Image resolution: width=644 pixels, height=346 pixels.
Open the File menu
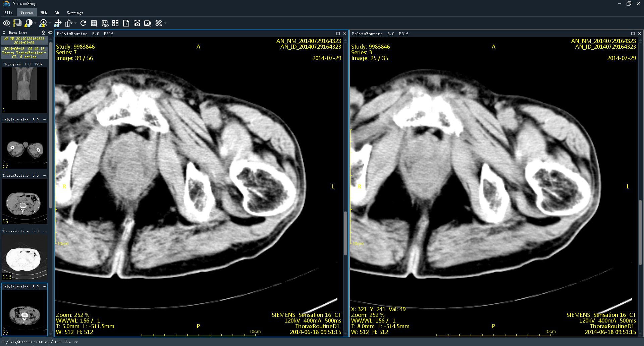click(x=9, y=13)
